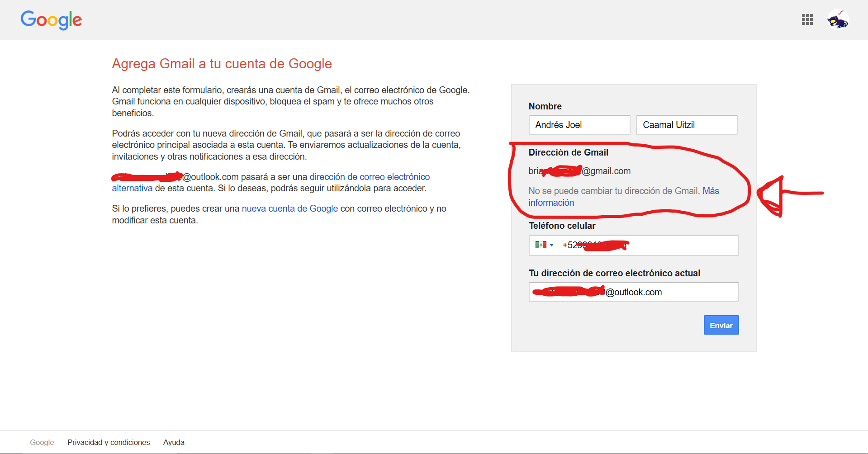868x454 pixels.
Task: Click the last name field 'Caamal Uitzil'
Action: coord(687,125)
